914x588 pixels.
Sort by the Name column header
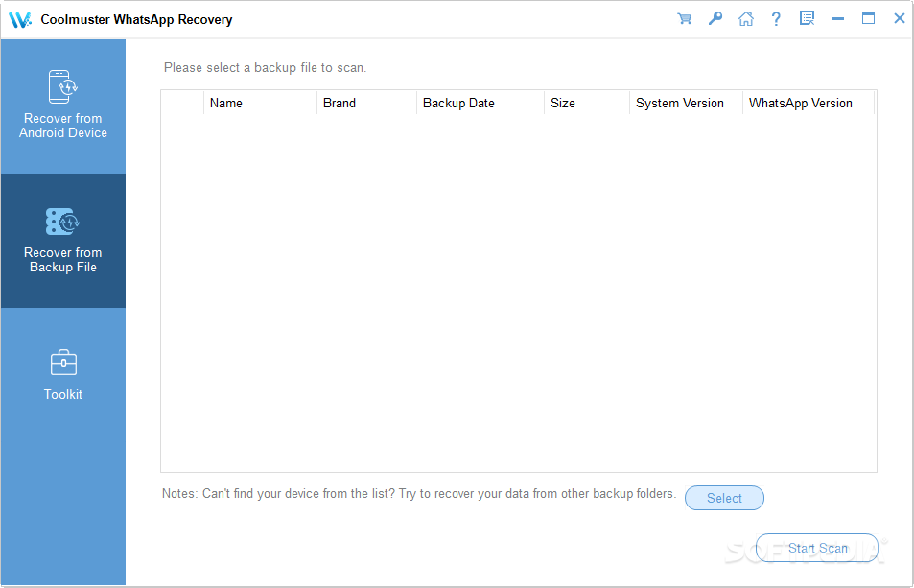tap(260, 103)
